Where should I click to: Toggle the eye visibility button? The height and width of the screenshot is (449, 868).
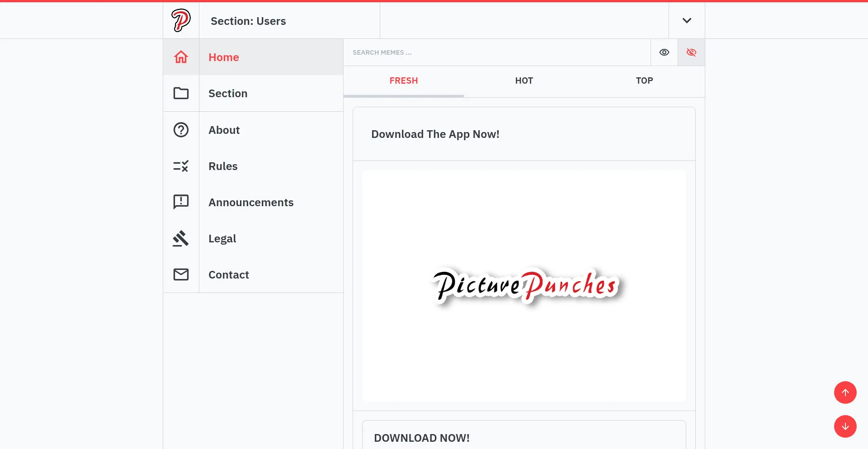(664, 52)
